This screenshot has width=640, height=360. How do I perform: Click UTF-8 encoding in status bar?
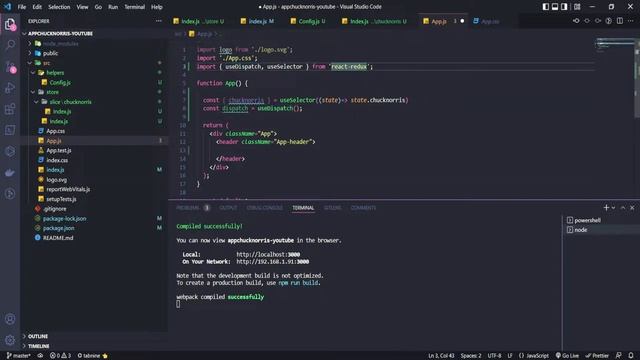click(x=494, y=356)
